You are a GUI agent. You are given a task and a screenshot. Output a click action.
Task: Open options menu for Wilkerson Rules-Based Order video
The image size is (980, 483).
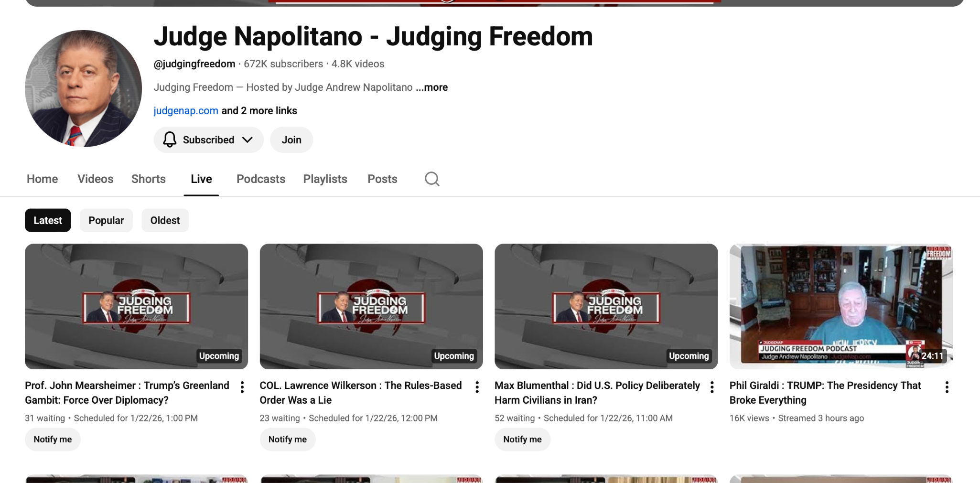coord(477,387)
